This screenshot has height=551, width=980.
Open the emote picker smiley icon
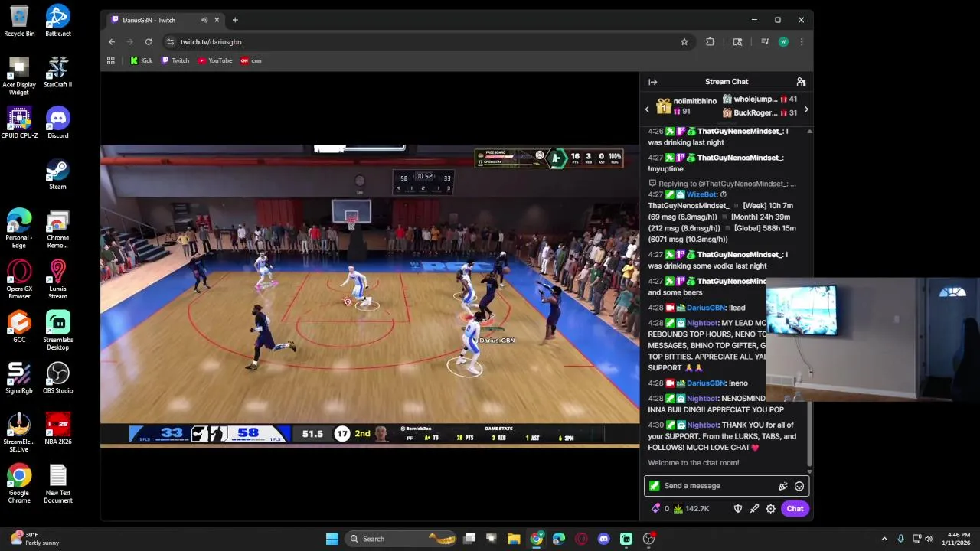799,486
